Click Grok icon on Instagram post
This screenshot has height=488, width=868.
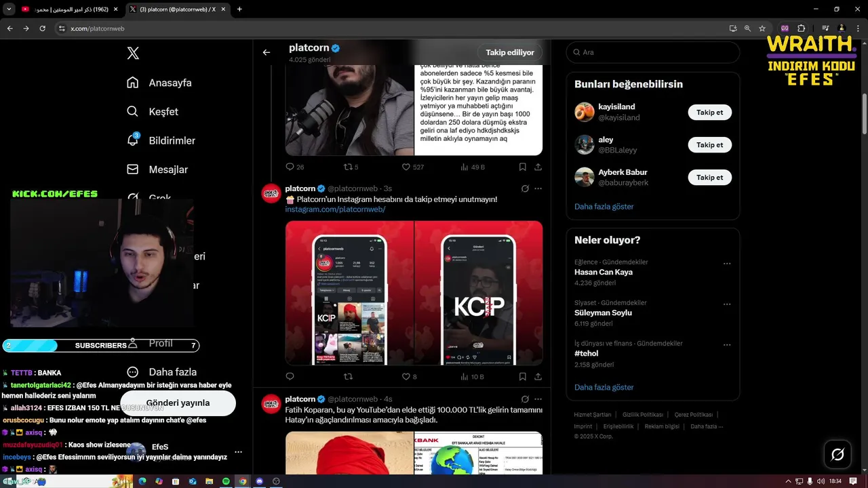[525, 188]
